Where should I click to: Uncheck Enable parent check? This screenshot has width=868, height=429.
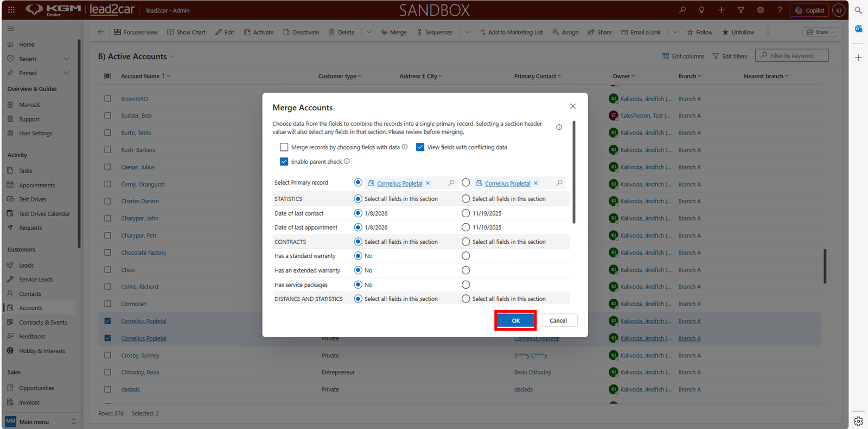284,161
